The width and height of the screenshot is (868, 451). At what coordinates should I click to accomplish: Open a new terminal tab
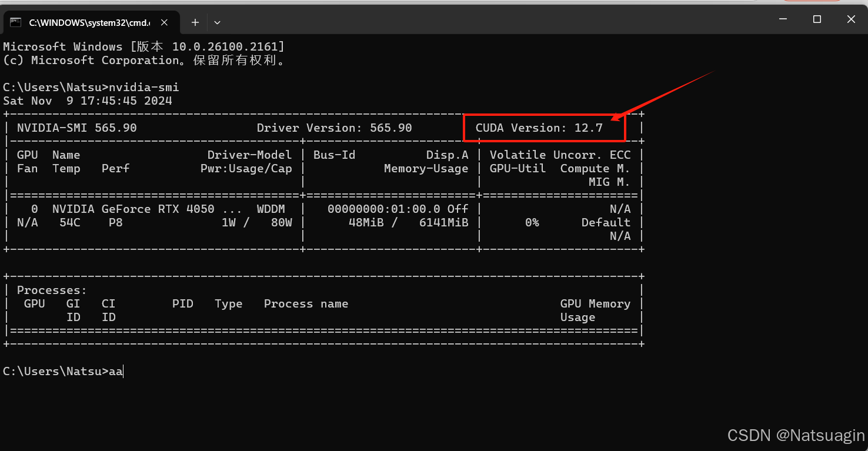click(195, 22)
